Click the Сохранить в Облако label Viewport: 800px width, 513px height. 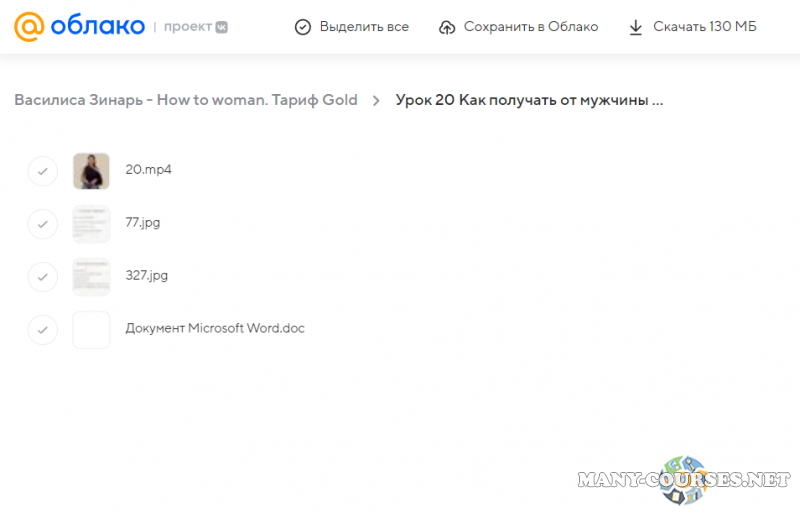click(x=531, y=27)
